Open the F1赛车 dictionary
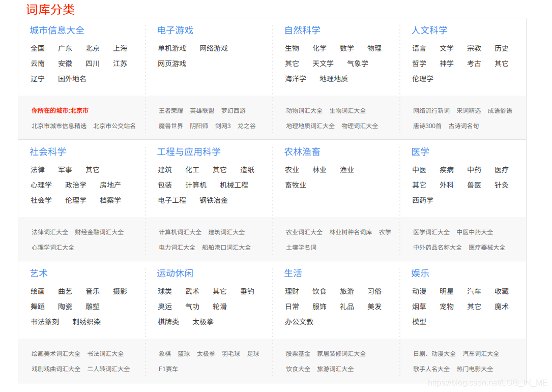The image size is (552, 392). tap(168, 369)
